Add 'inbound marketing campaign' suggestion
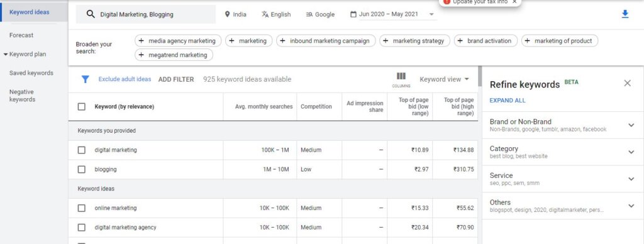This screenshot has height=244, width=644. pyautogui.click(x=326, y=41)
